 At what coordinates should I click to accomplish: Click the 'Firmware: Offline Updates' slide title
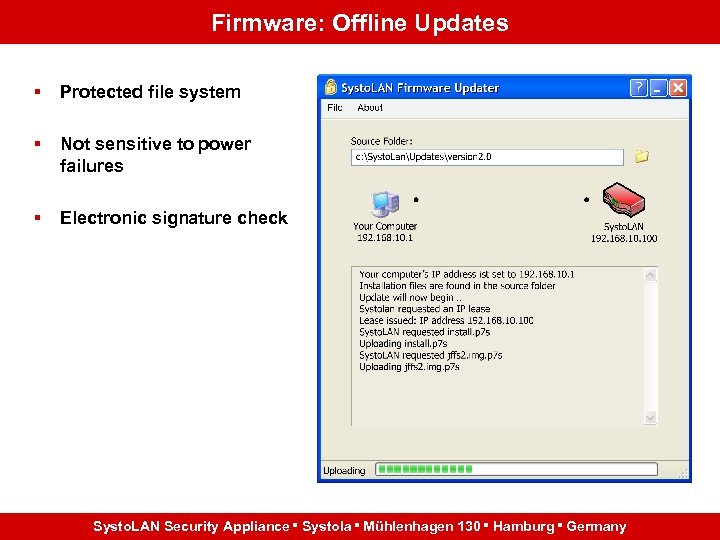(360, 22)
